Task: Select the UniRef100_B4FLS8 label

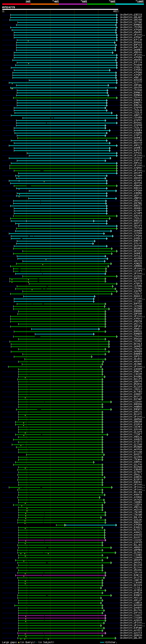Action: click(131, 47)
